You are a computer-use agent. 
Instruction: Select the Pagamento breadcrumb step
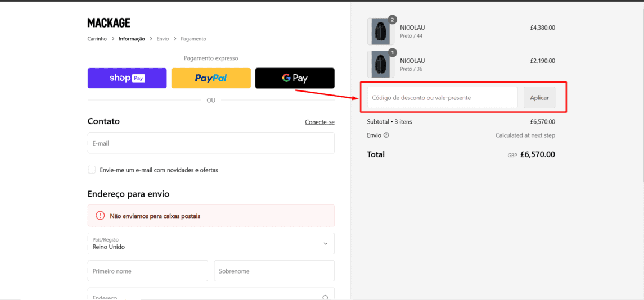pos(193,39)
